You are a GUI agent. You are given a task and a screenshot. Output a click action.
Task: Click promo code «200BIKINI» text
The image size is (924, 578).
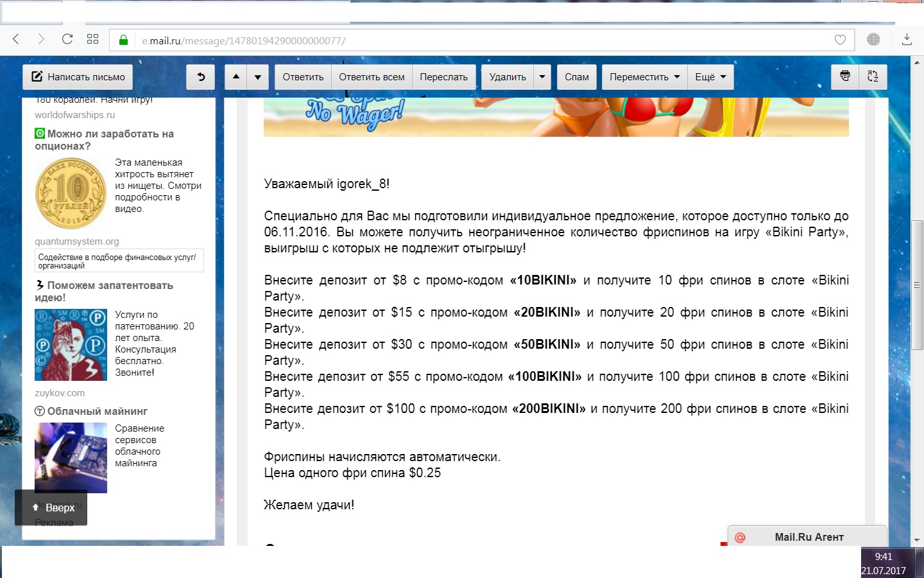[x=549, y=408]
